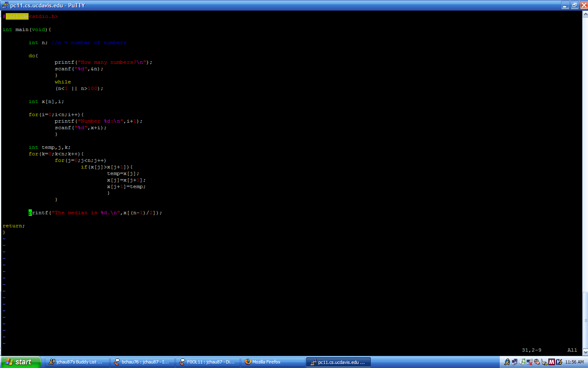Open the McAfee red M tray icon
Screen dimensions: 588x368
(552, 362)
